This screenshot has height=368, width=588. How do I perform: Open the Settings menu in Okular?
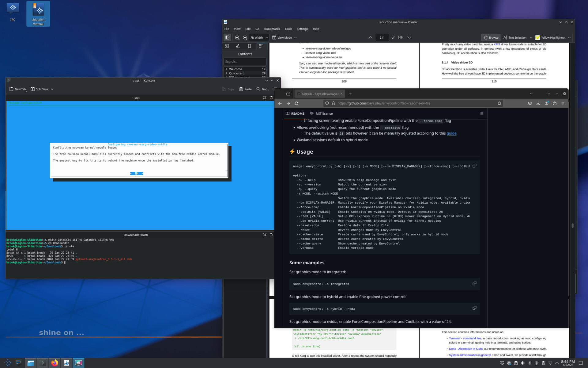pos(302,29)
